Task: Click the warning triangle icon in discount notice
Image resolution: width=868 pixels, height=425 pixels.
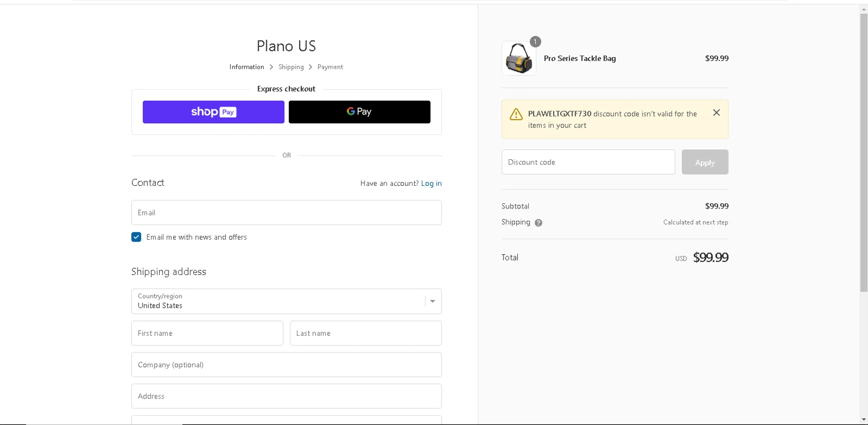Action: 516,115
